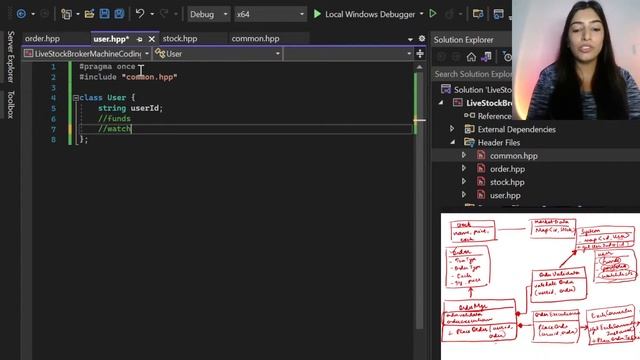The height and width of the screenshot is (360, 640).
Task: Pin the user.hpp tab
Action: (140, 39)
